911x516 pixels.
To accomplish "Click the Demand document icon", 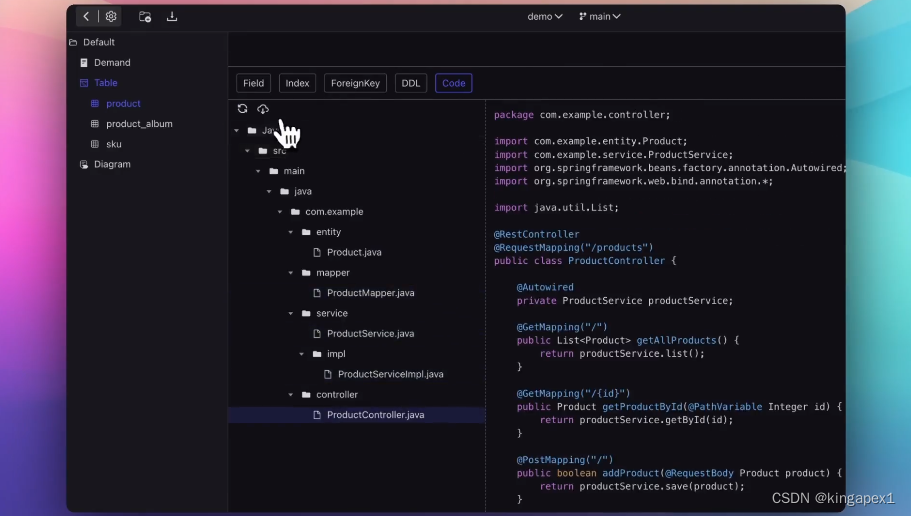I will coord(84,63).
